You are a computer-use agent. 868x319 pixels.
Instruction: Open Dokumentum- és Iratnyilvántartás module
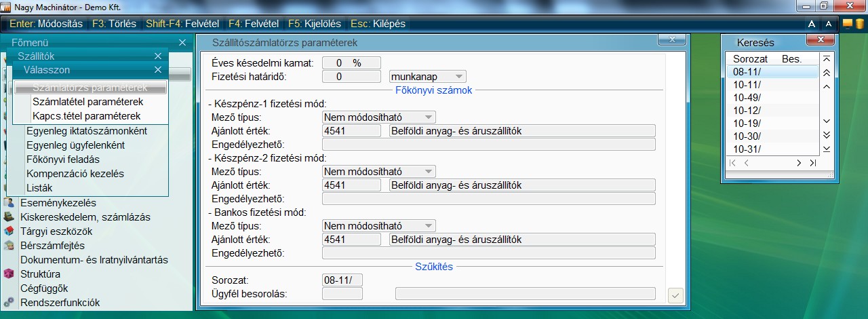point(94,260)
